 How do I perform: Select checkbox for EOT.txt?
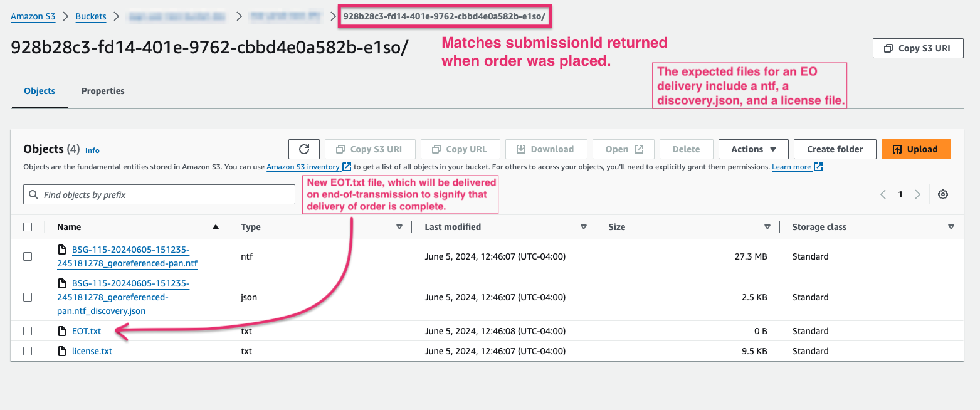28,331
